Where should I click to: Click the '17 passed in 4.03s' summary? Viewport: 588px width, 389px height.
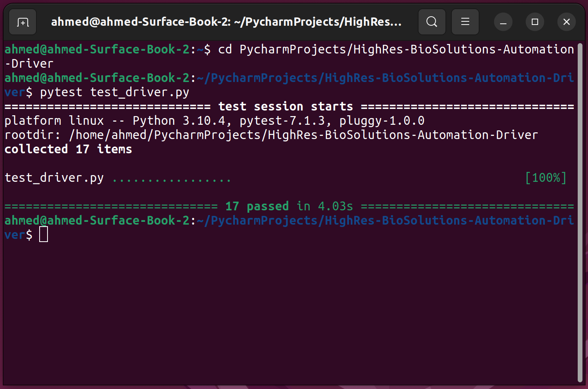pyautogui.click(x=289, y=206)
